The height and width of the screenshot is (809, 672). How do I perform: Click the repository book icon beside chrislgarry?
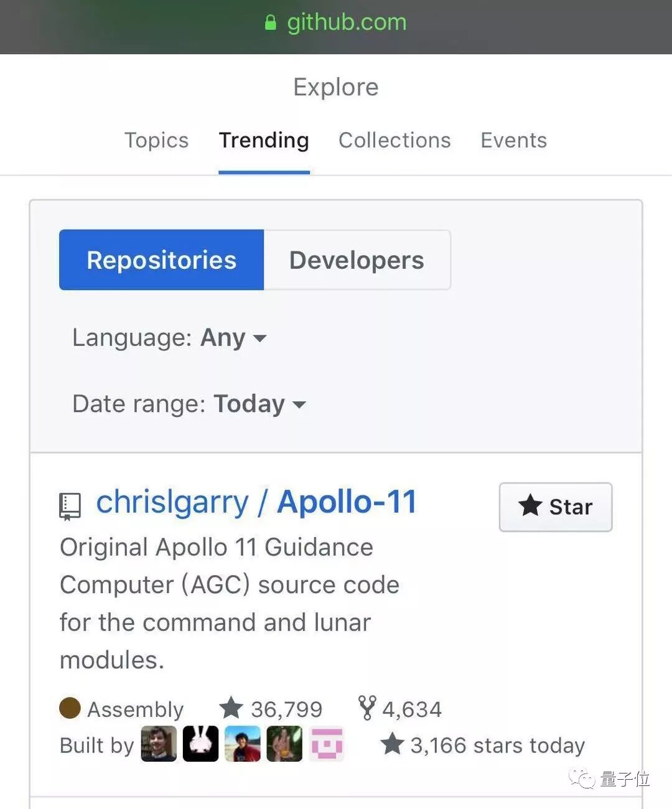[70, 507]
